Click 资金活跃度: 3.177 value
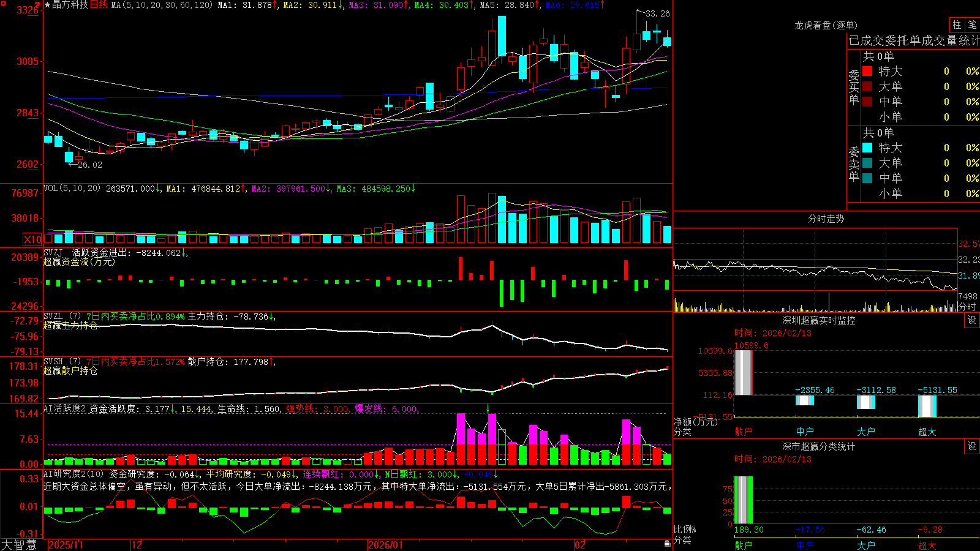The width and height of the screenshot is (980, 551). coord(130,408)
